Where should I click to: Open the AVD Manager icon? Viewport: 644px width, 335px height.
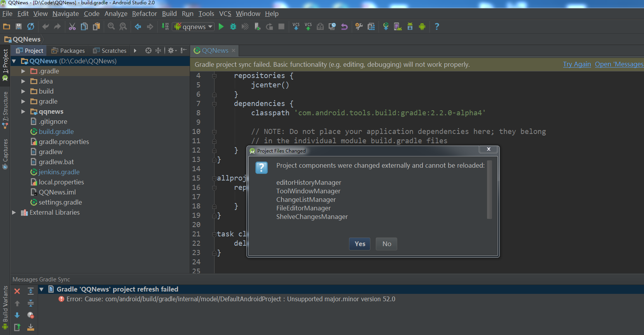[398, 26]
